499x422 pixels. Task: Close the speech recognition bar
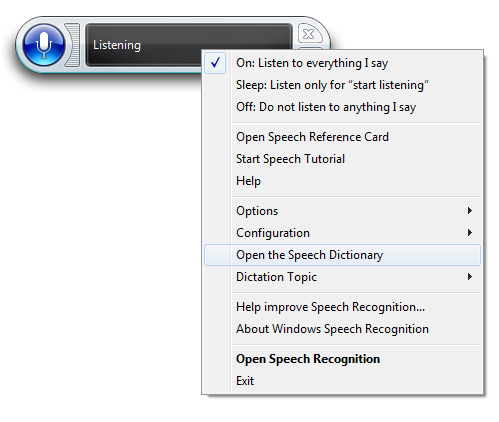[x=310, y=34]
